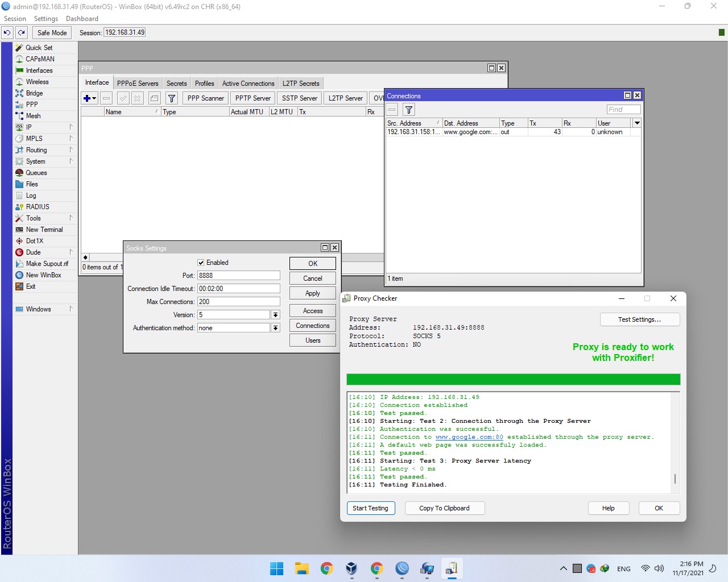Open the add (plus) dropdown in PPP toolbar
728x582 pixels.
coord(90,98)
